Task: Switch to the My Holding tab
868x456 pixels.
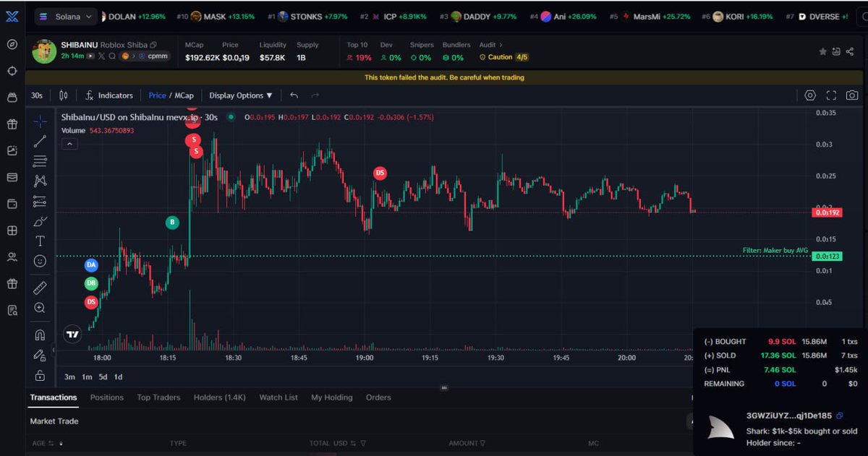Action: (x=332, y=397)
